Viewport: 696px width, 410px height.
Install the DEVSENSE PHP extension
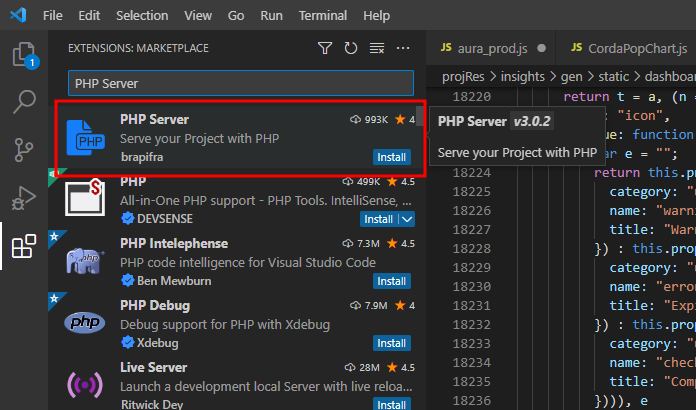tap(379, 219)
